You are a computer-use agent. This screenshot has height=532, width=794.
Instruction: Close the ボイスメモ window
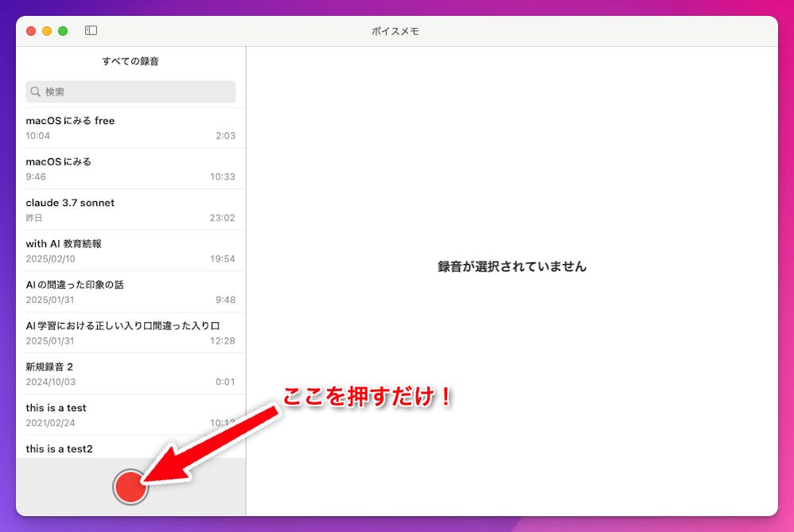[31, 31]
